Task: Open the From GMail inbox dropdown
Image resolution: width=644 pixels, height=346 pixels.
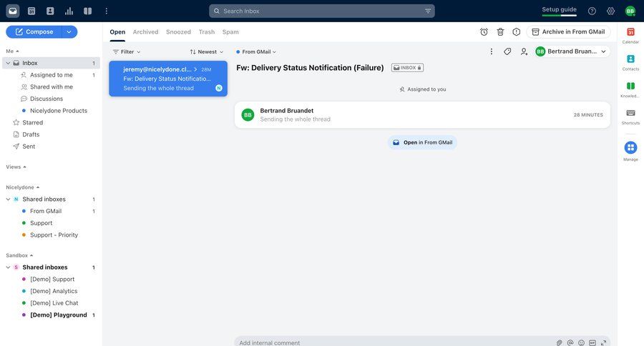Action: pos(256,51)
